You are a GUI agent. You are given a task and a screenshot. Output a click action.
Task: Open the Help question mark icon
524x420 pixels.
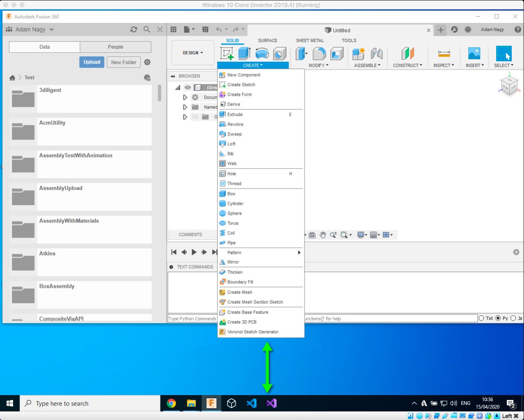pos(518,29)
